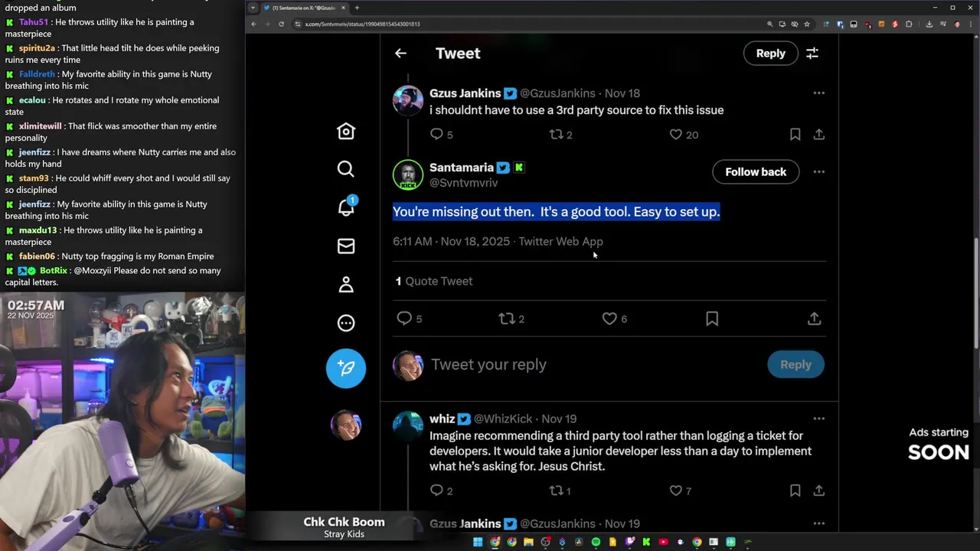This screenshot has width=980, height=551.
Task: Open Spotify from the taskbar
Action: [x=596, y=542]
